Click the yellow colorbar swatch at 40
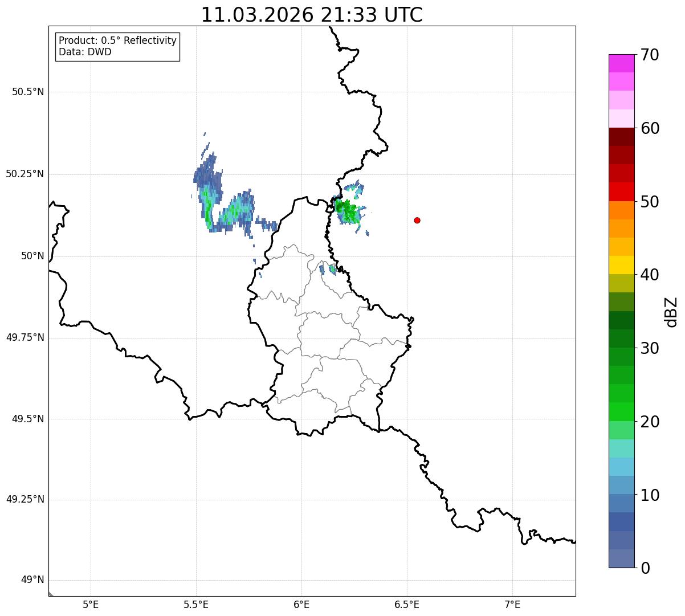The image size is (685, 616). (x=622, y=266)
